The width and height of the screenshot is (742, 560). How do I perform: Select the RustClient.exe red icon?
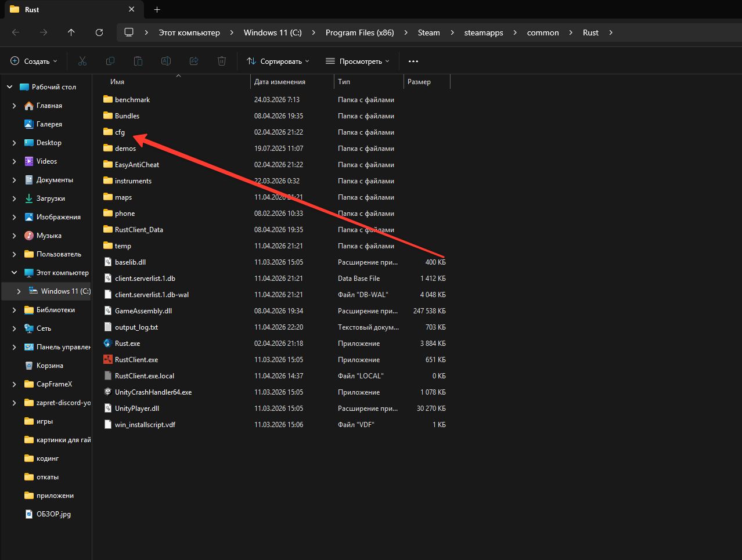tap(107, 360)
